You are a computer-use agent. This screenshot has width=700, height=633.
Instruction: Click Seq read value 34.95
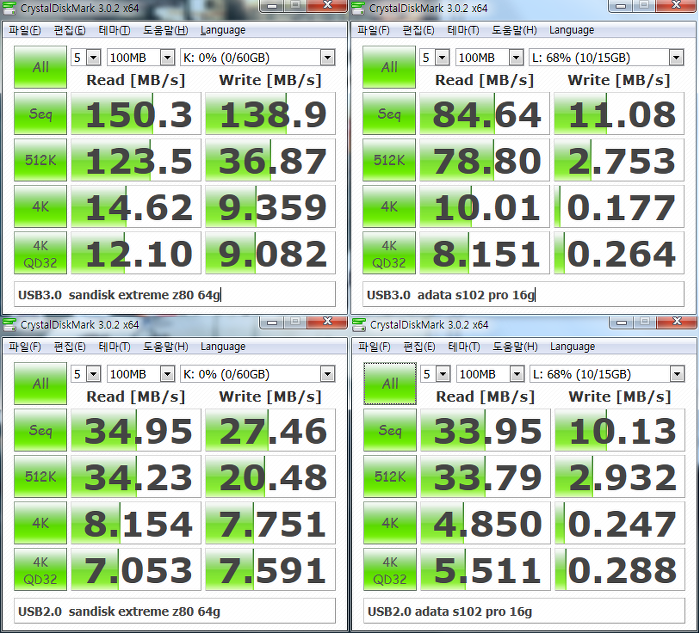(x=136, y=430)
